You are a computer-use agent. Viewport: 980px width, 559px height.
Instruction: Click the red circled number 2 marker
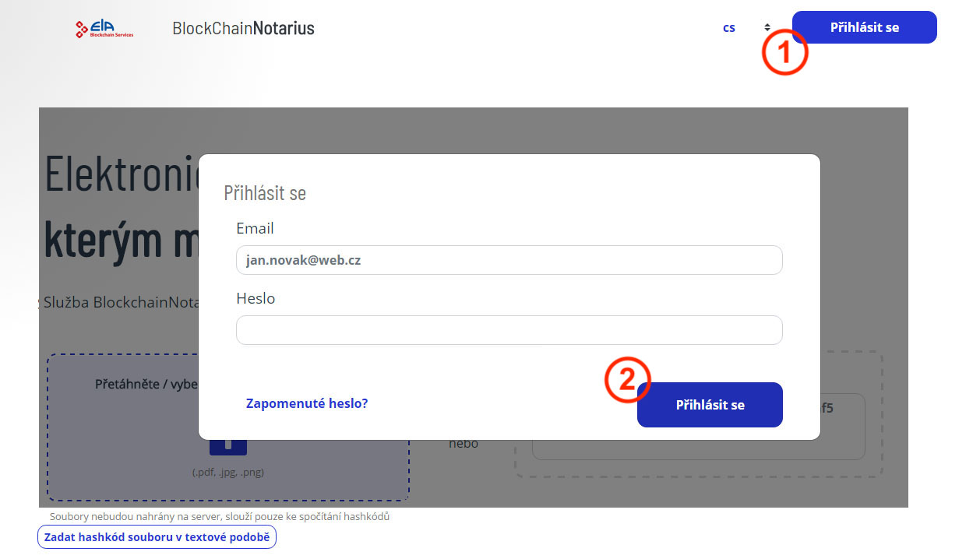[628, 379]
